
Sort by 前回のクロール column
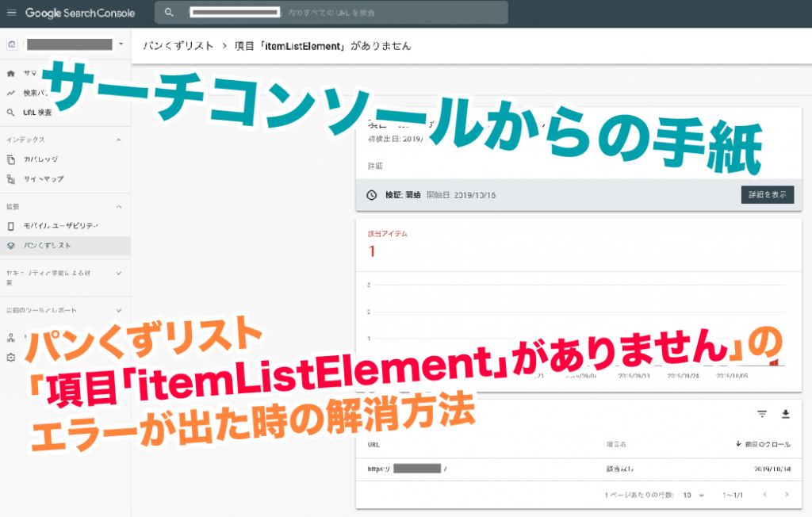tap(763, 445)
